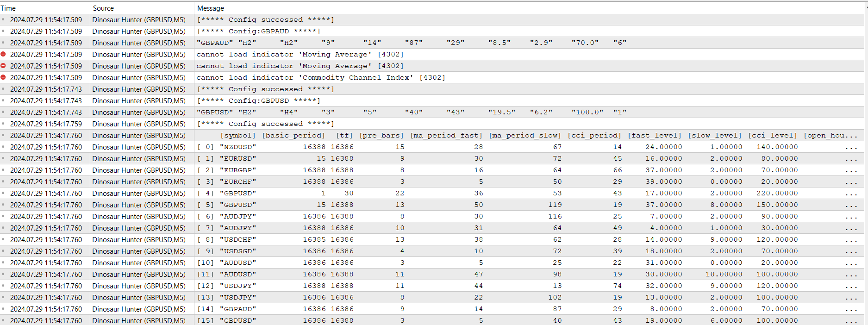Click error icon on first Moving Average failure

(3, 54)
